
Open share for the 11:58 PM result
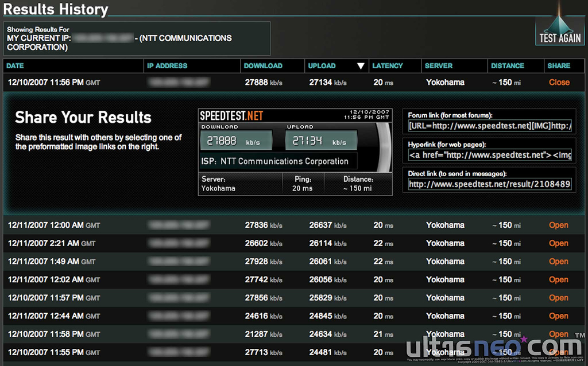[558, 334]
